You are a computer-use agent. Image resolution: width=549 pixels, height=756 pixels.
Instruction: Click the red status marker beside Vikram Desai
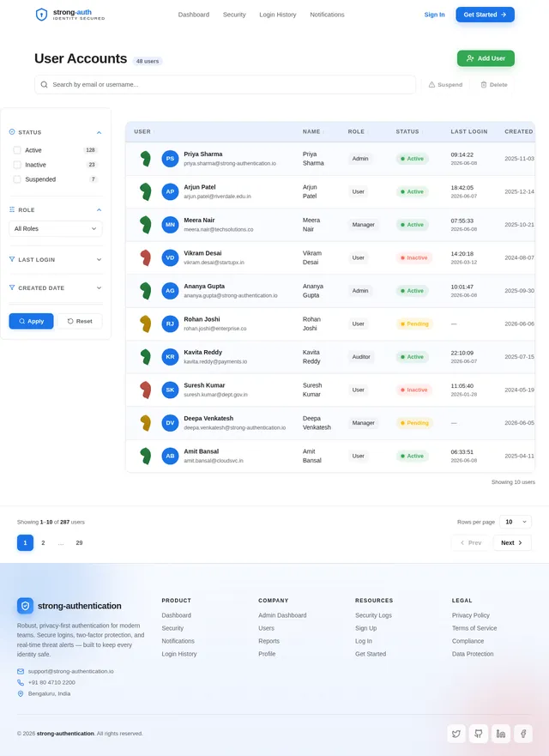146,258
